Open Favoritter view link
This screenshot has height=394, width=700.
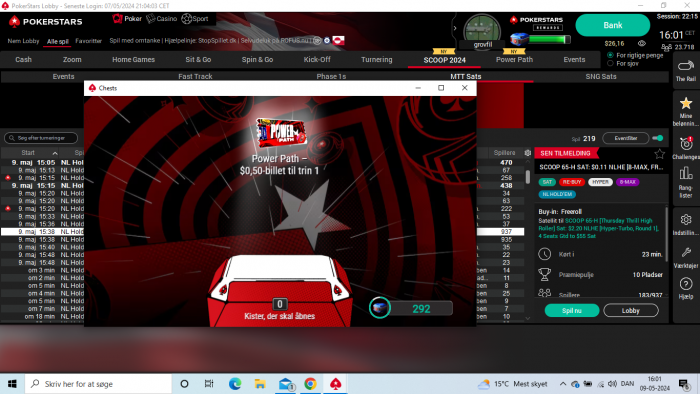(88, 41)
